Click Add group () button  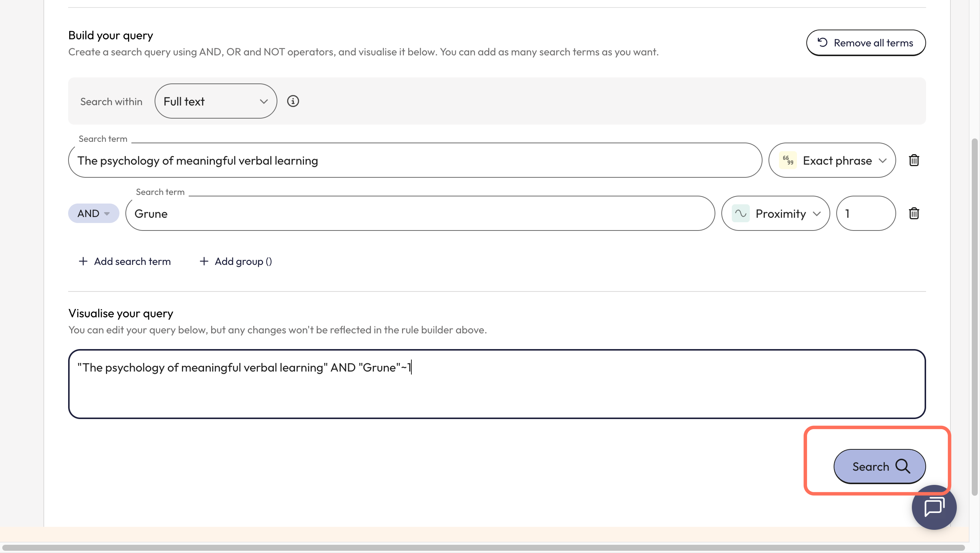236,261
